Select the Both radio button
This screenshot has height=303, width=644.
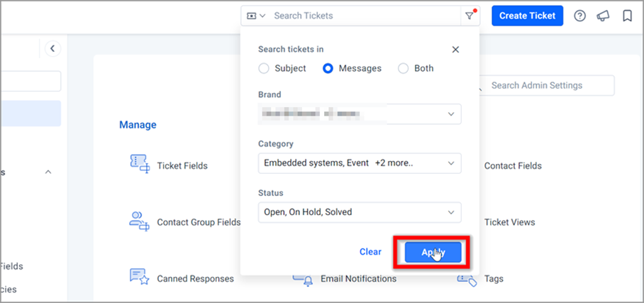click(404, 68)
